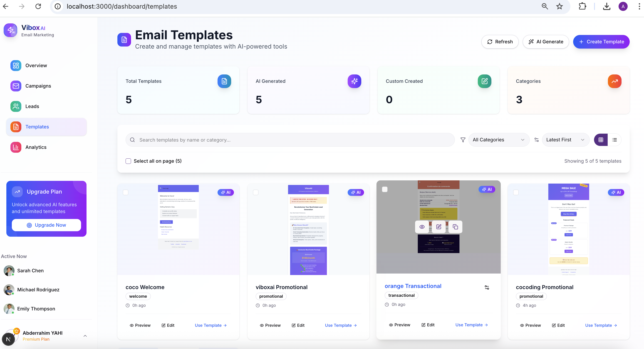Check Select all on page checkbox
644x349 pixels.
[128, 161]
